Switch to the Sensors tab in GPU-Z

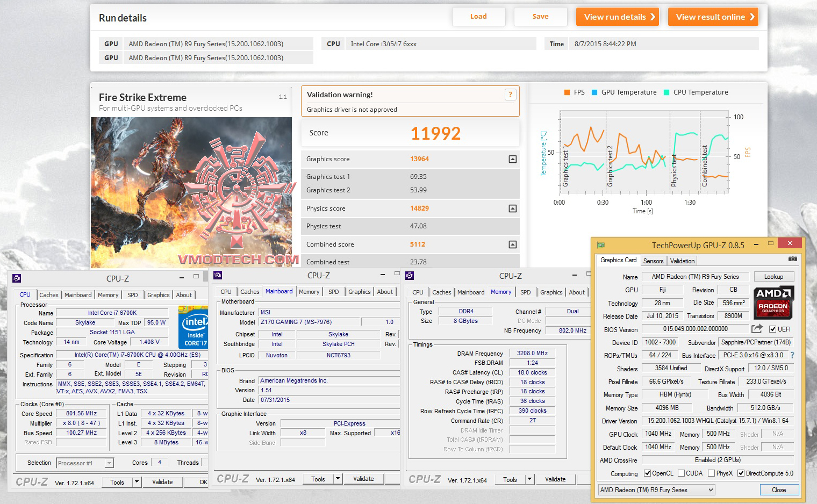(654, 261)
